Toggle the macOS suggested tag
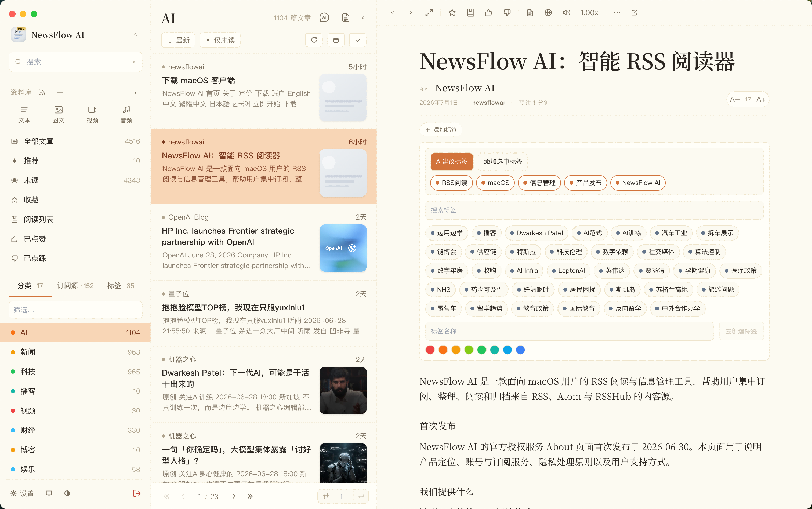 click(495, 183)
